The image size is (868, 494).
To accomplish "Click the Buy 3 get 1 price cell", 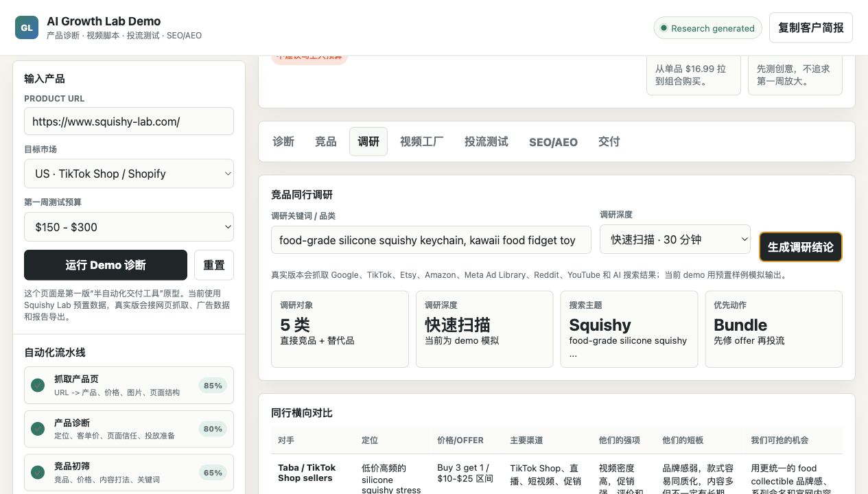I will 465,473.
